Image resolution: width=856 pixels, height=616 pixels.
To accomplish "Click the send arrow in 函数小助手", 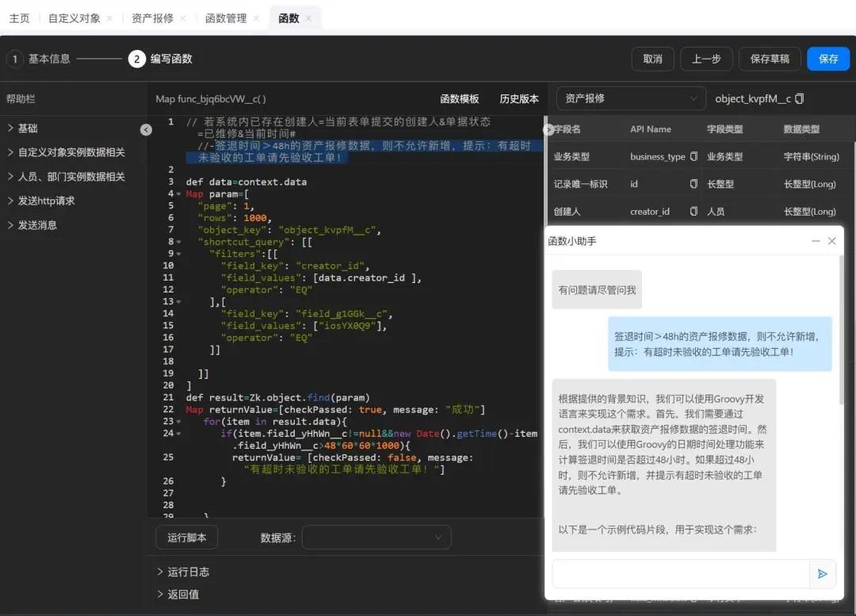I will (822, 574).
